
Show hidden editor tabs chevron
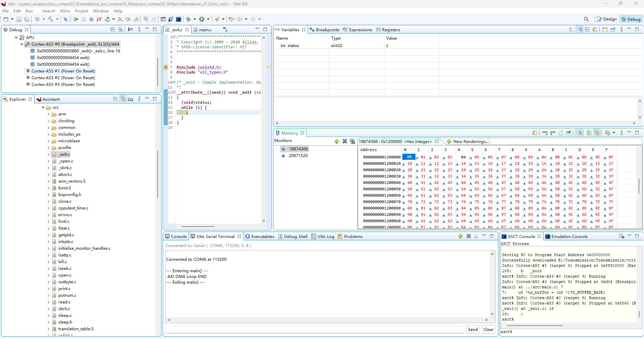pyautogui.click(x=225, y=30)
